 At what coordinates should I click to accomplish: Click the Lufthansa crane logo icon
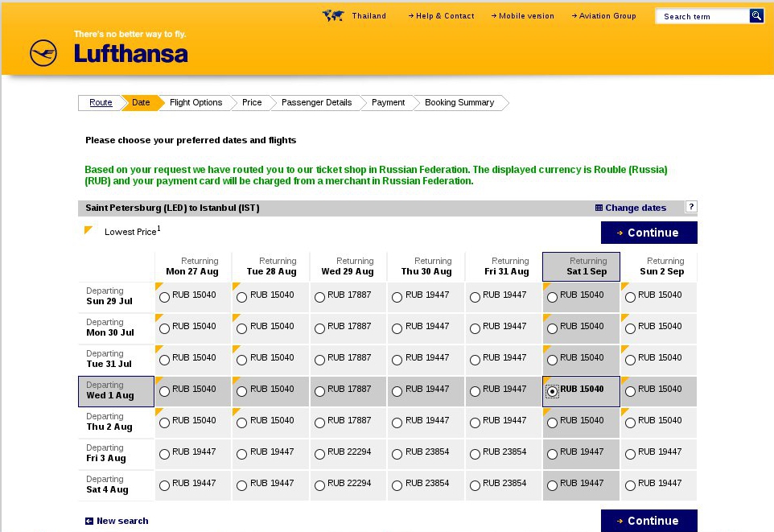click(x=43, y=53)
